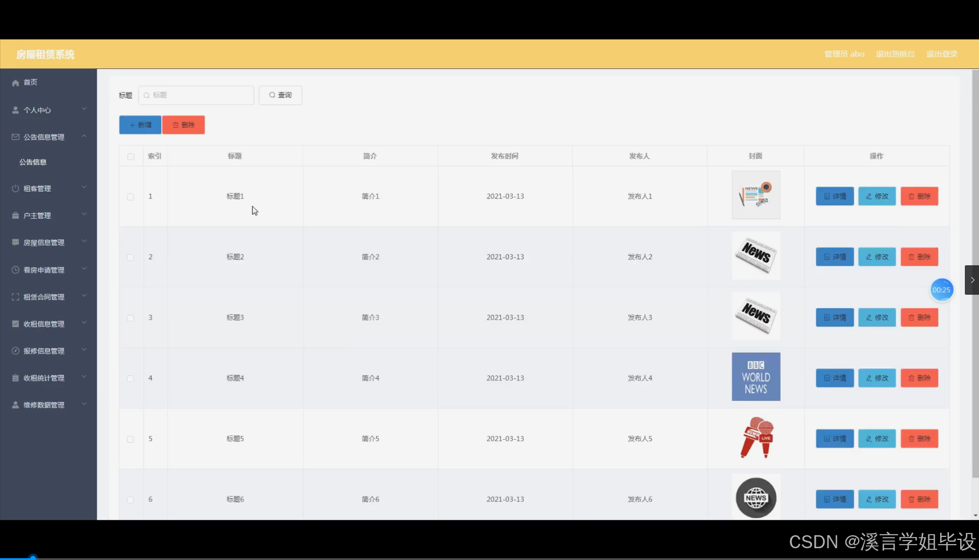Tick the checkbox for row 标题1
This screenshot has width=979, height=560.
130,197
